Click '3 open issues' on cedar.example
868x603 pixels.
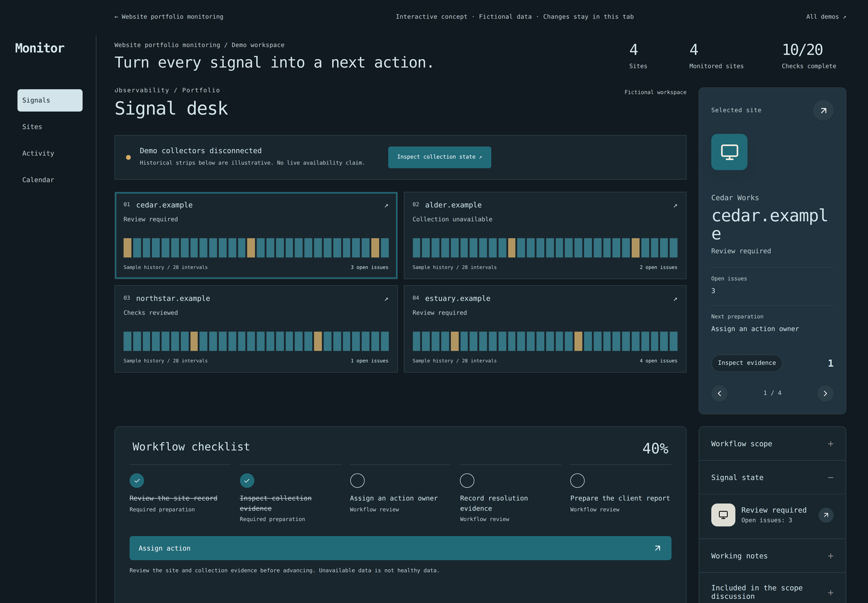pos(370,267)
